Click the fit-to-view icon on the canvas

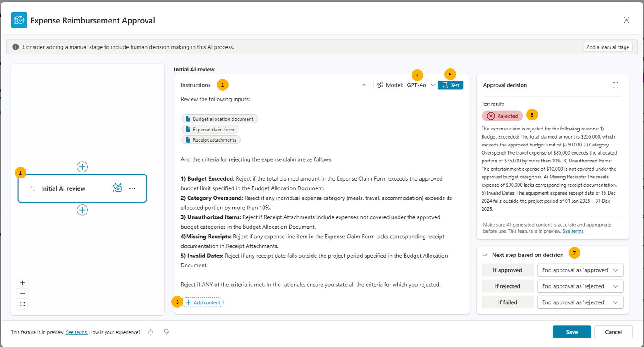pos(22,304)
